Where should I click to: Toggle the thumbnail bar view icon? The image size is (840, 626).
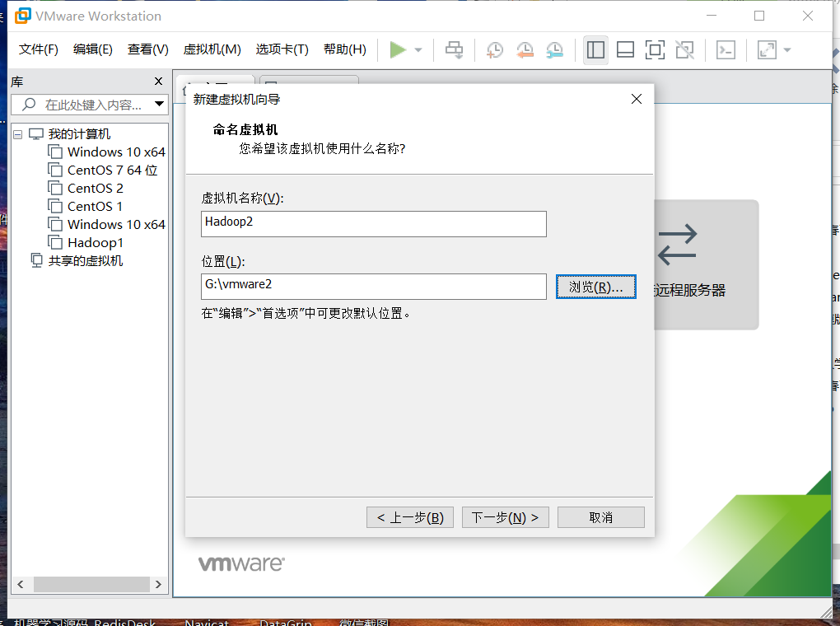tap(625, 50)
